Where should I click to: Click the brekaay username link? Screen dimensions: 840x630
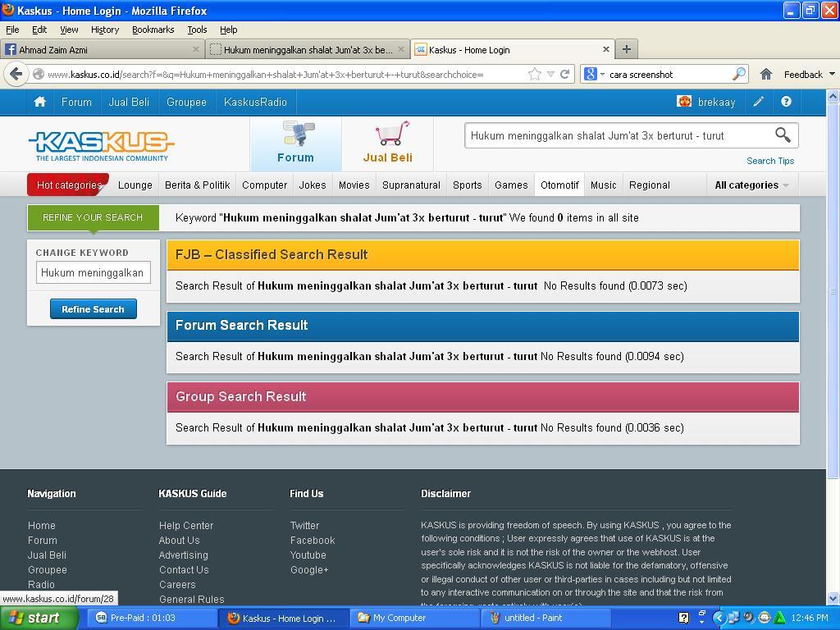point(716,102)
